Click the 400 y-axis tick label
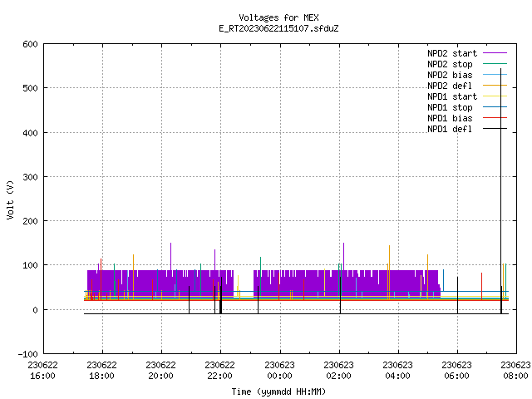This screenshot has height=399, width=532. click(x=30, y=133)
